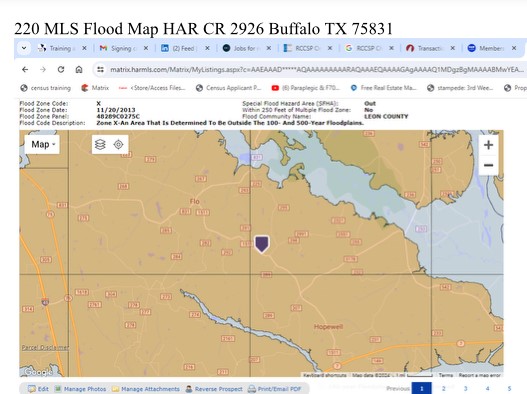
Task: Zoom in on the flood map
Action: pyautogui.click(x=488, y=145)
